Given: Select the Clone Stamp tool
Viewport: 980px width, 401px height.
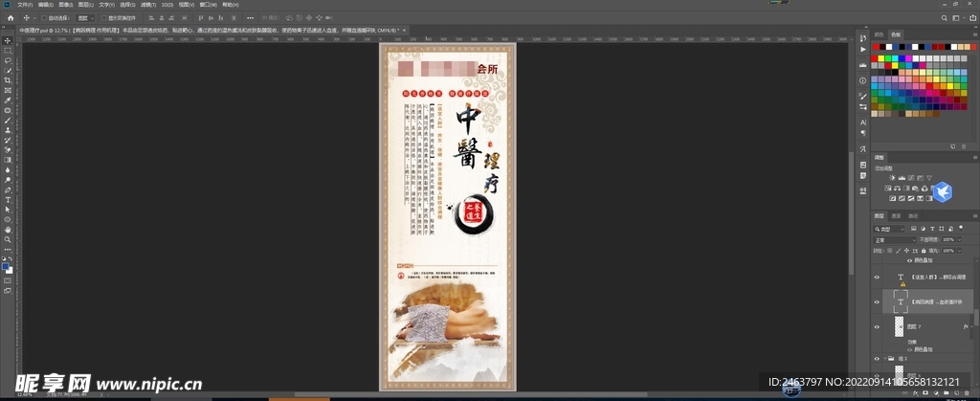Looking at the screenshot, I should tap(8, 130).
